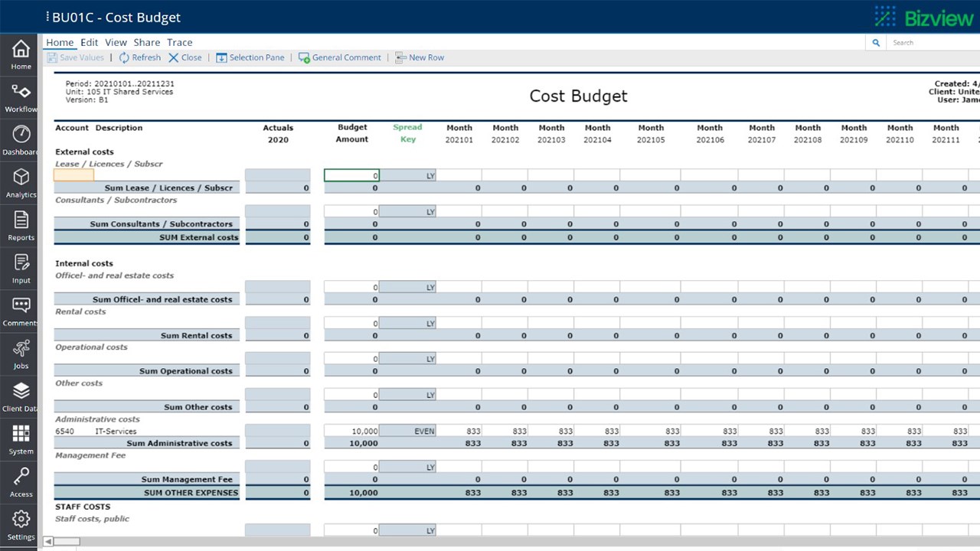Click the Search input field
This screenshot has height=551, width=980.
tap(934, 43)
